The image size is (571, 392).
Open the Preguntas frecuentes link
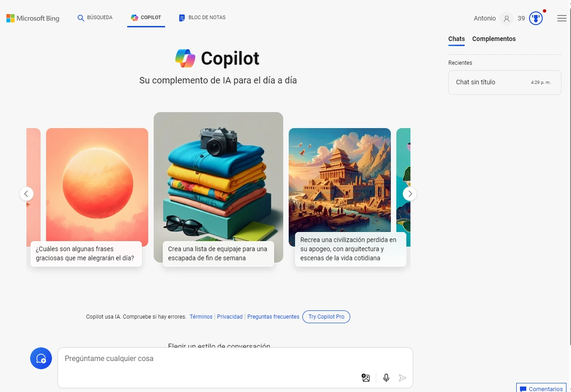coord(273,317)
